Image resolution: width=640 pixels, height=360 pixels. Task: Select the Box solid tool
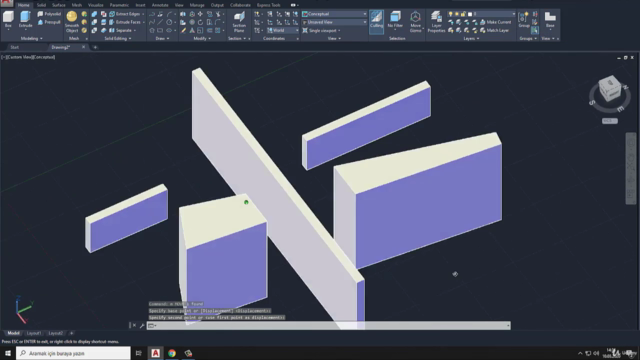click(8, 19)
